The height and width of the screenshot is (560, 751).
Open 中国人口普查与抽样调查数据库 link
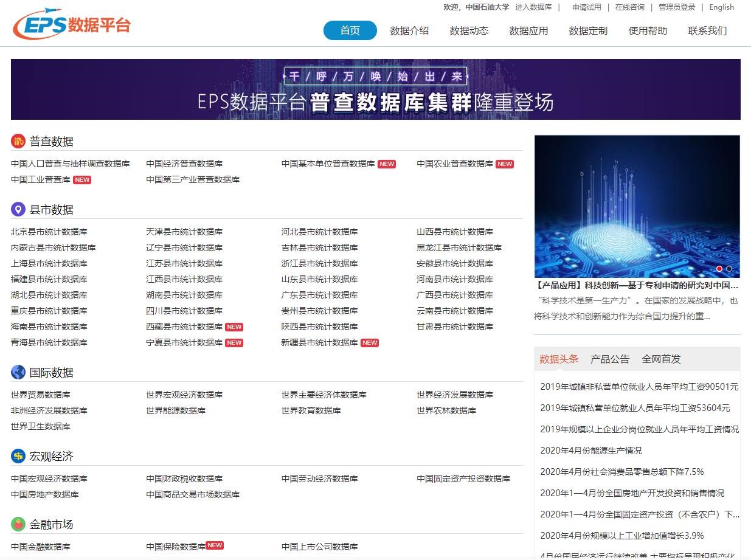pyautogui.click(x=71, y=164)
